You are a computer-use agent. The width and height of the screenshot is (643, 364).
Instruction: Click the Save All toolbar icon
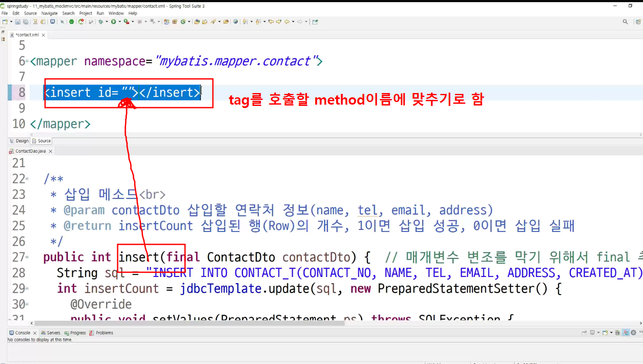click(x=26, y=21)
